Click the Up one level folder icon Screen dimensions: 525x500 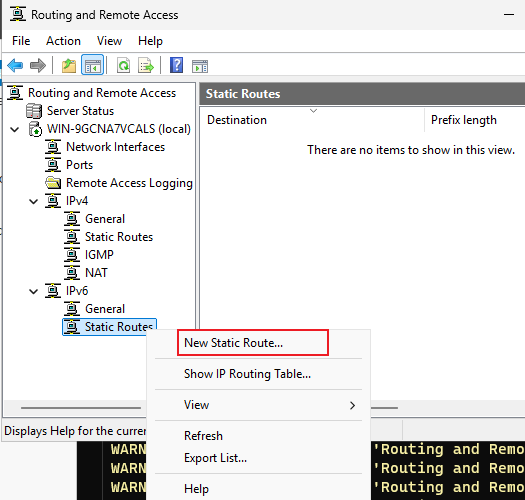point(69,65)
